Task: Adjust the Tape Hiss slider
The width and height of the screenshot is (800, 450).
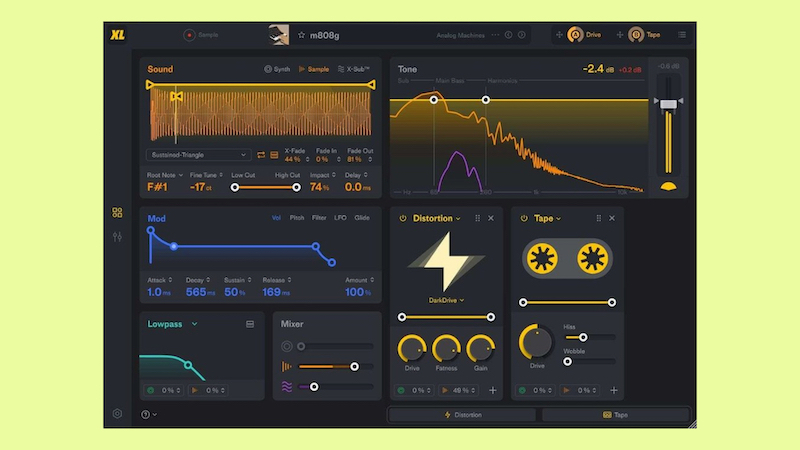Action: [x=583, y=338]
